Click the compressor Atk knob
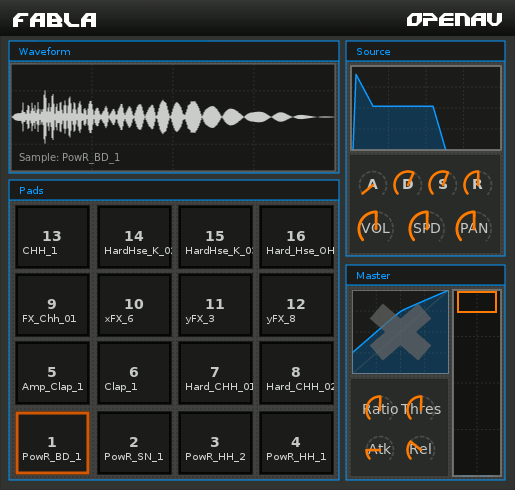This screenshot has width=515, height=490. 380,449
